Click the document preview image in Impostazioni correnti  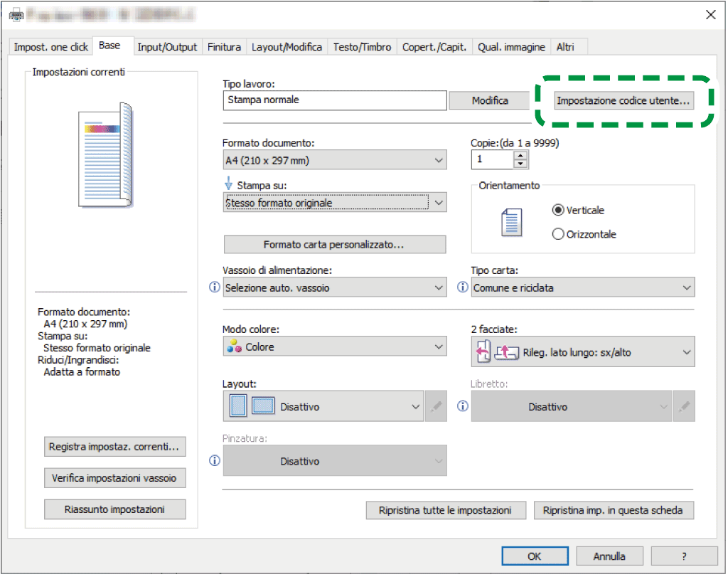click(x=106, y=155)
